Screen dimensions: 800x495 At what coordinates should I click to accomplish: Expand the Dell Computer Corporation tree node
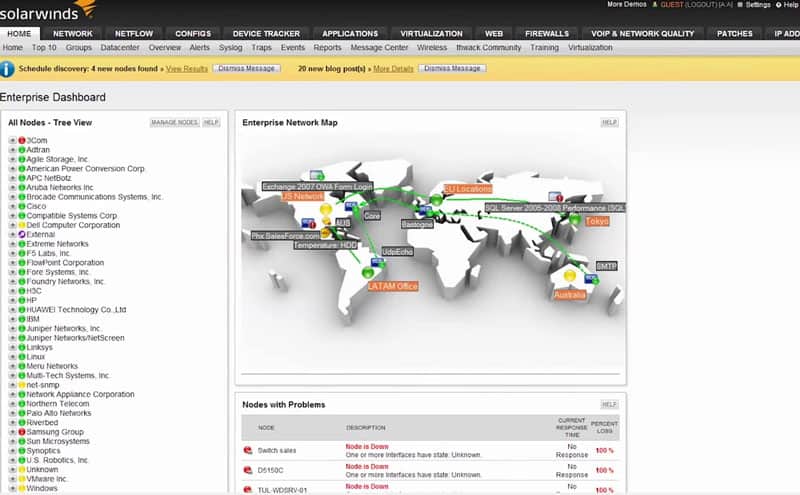tap(12, 225)
